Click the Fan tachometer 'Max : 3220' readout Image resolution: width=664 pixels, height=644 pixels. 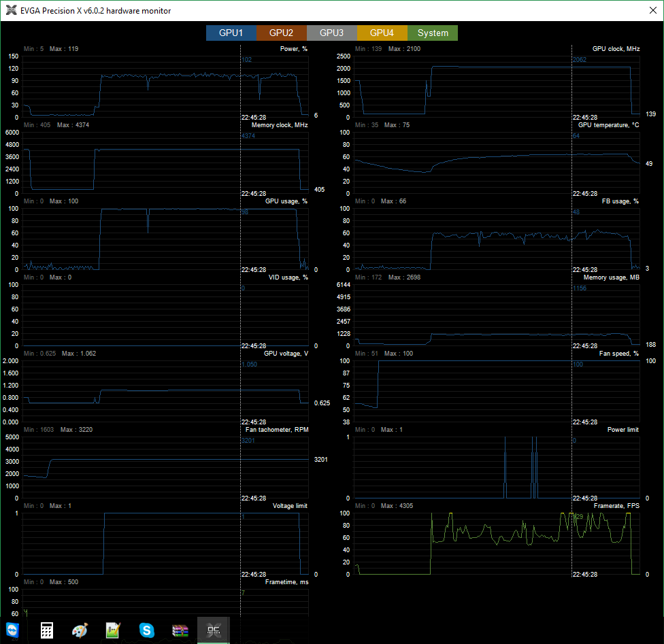click(x=77, y=430)
